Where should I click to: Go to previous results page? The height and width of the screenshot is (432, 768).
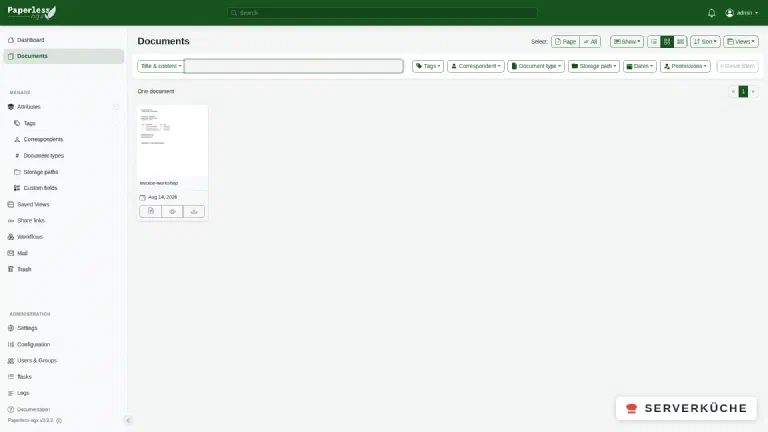(733, 92)
